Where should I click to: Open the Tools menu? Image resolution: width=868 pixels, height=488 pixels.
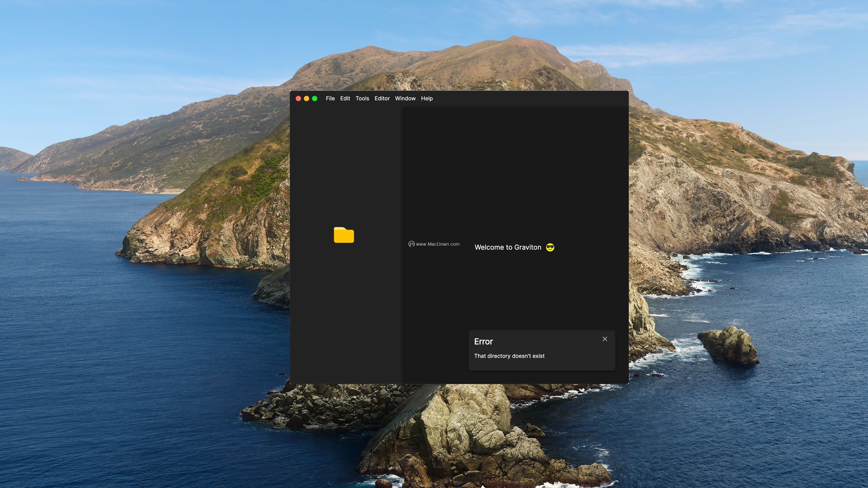pyautogui.click(x=362, y=98)
